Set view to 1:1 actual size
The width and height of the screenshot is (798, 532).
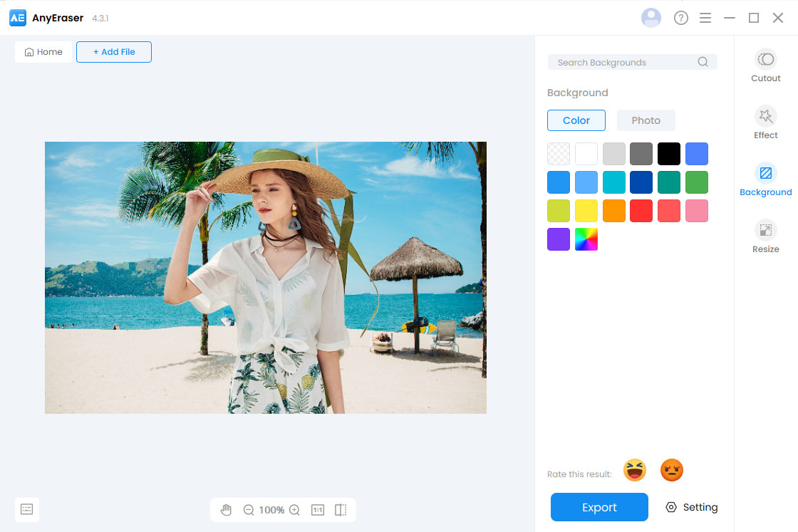[318, 510]
